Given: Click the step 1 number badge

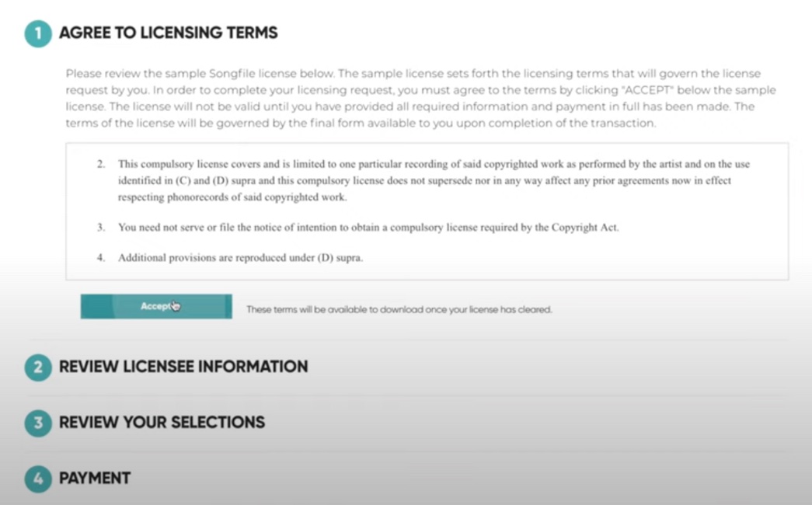Looking at the screenshot, I should pyautogui.click(x=38, y=33).
